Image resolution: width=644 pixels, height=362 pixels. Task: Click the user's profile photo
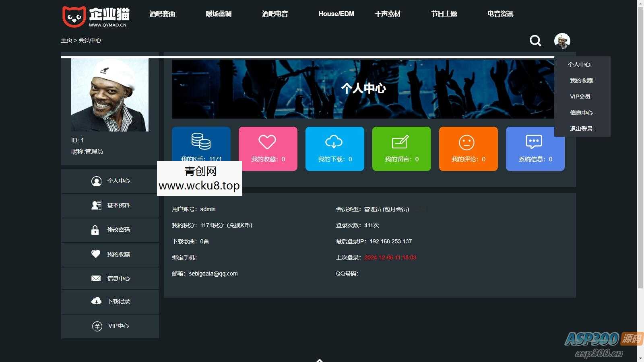(110, 95)
